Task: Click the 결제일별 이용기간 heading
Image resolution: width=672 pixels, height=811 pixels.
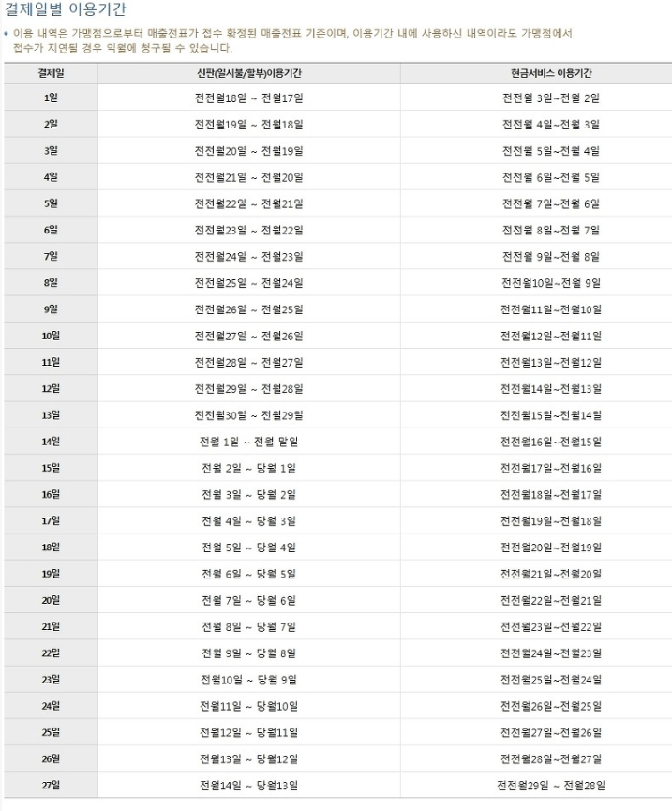Action: tap(65, 8)
